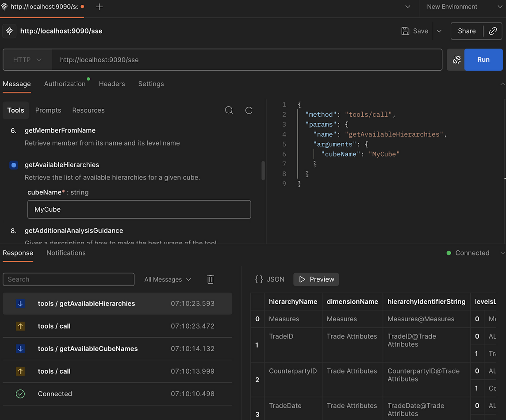Select the tools / call message at 07:10:13.999
506x420 pixels.
tap(118, 371)
